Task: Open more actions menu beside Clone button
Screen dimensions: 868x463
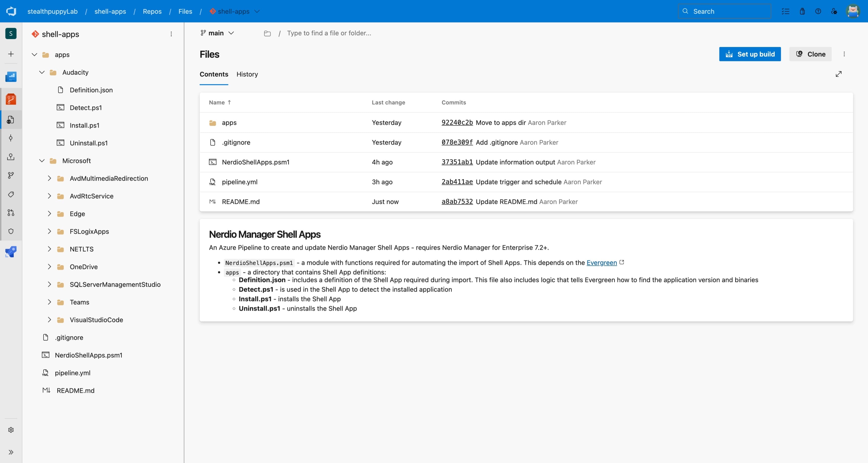Action: click(x=844, y=54)
